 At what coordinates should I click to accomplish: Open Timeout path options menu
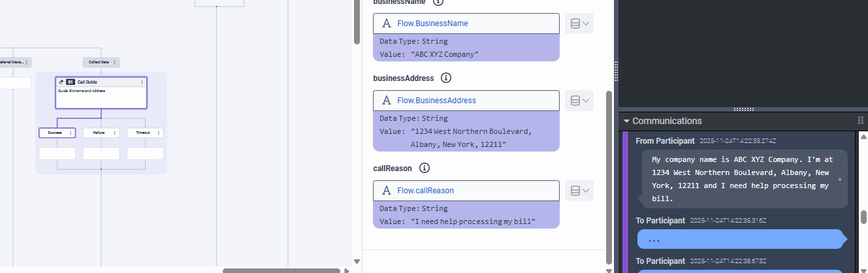(159, 133)
